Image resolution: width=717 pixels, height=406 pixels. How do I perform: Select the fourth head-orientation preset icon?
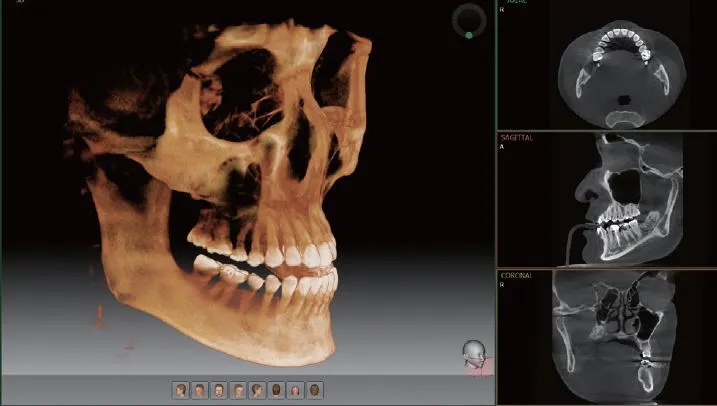pyautogui.click(x=238, y=390)
